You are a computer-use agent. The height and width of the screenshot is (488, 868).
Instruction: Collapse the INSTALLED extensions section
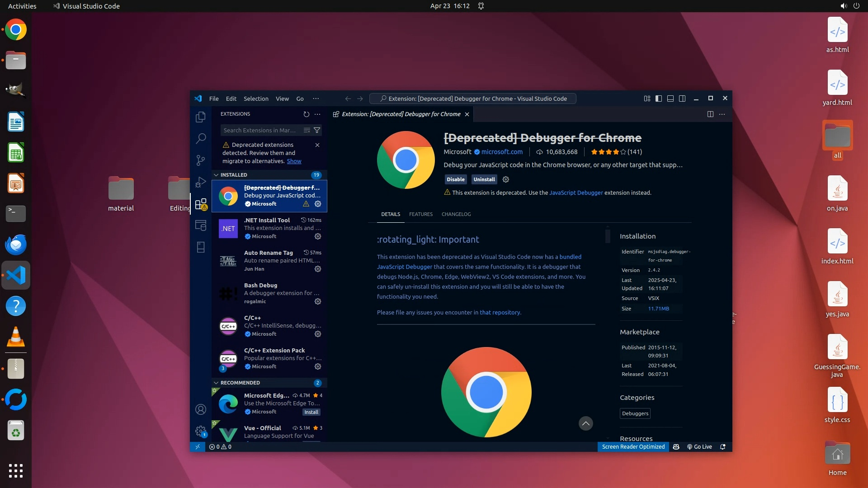pos(234,175)
